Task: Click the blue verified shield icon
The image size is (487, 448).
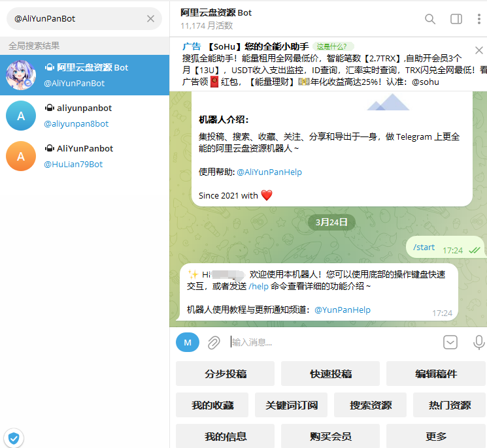Action: click(x=13, y=438)
